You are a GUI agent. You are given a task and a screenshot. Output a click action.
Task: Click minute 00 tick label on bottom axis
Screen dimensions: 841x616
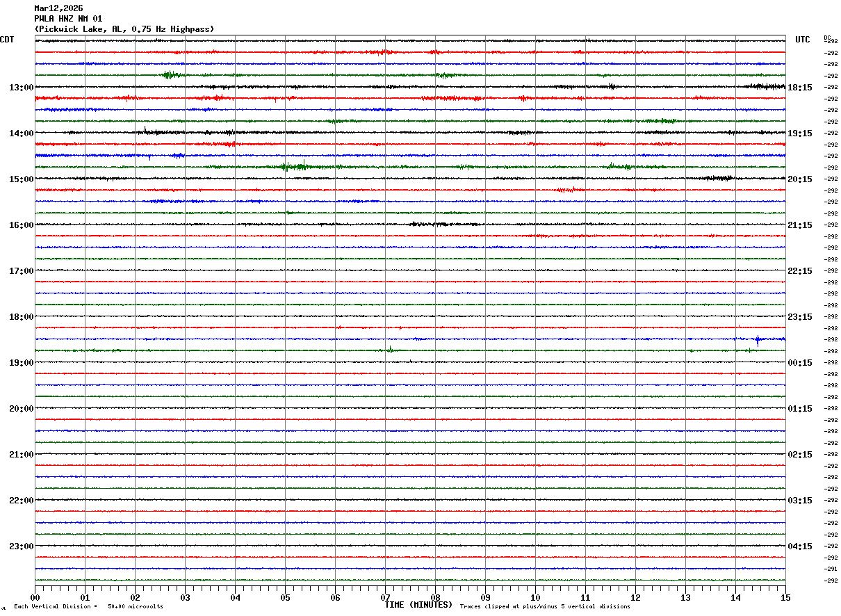click(x=35, y=597)
